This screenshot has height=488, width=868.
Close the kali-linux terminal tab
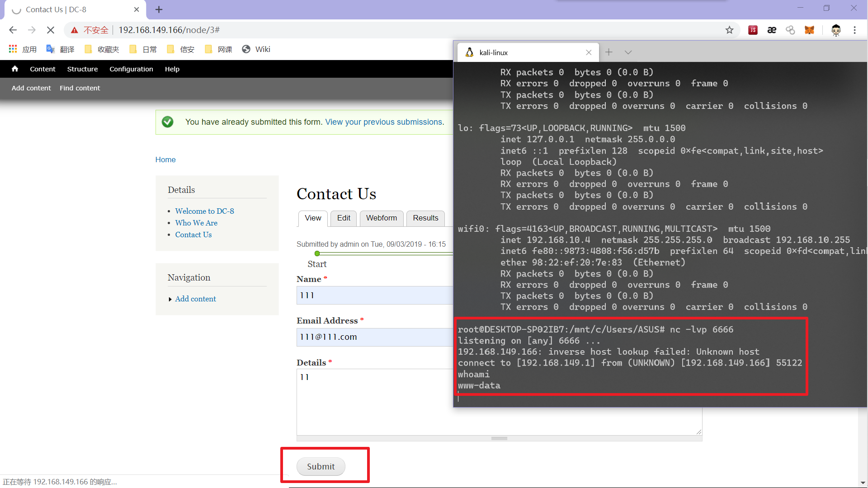point(589,52)
